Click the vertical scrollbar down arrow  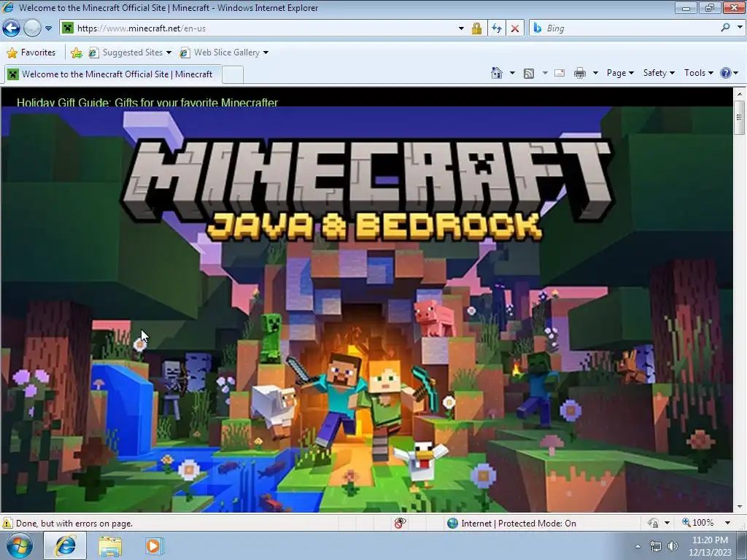pos(740,507)
